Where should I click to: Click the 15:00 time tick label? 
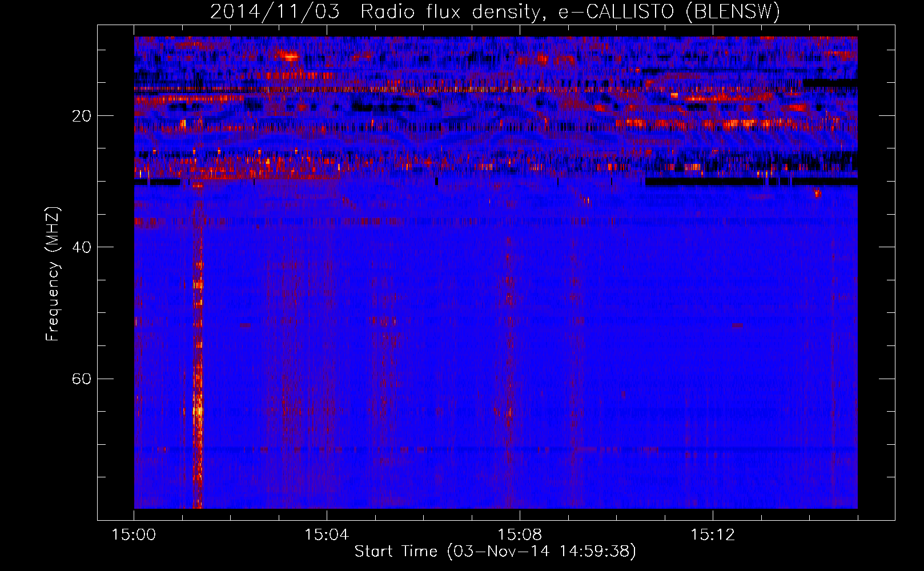point(134,535)
